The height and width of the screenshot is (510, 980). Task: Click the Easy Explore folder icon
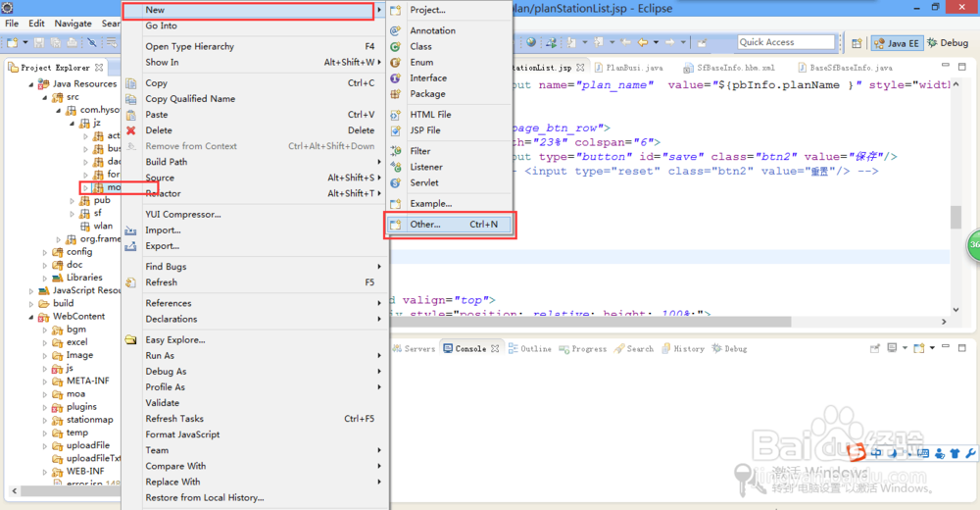click(130, 339)
